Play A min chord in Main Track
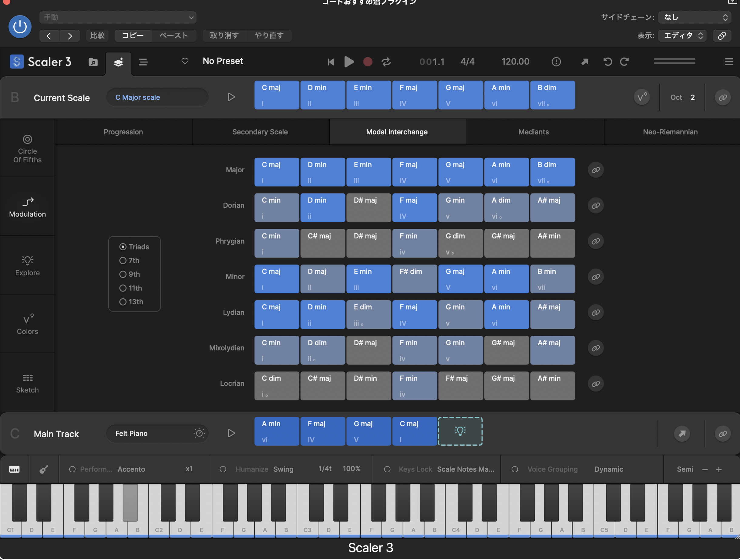The height and width of the screenshot is (560, 740). click(x=277, y=431)
